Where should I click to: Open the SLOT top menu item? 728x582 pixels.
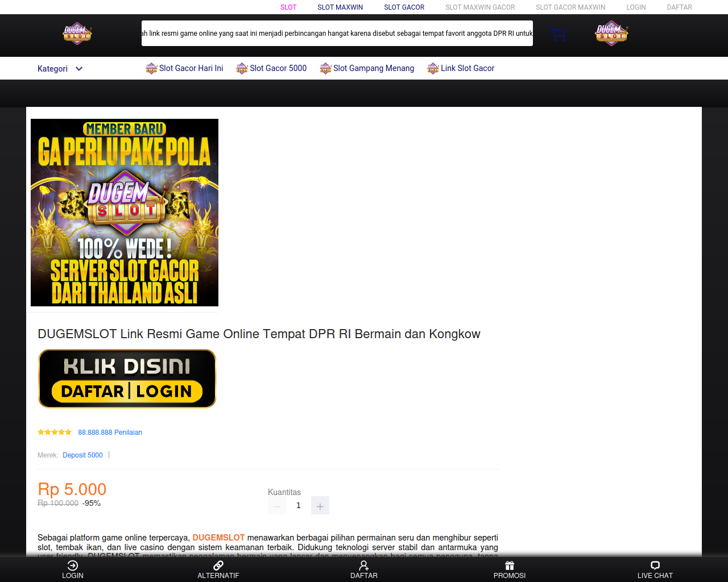coord(288,7)
